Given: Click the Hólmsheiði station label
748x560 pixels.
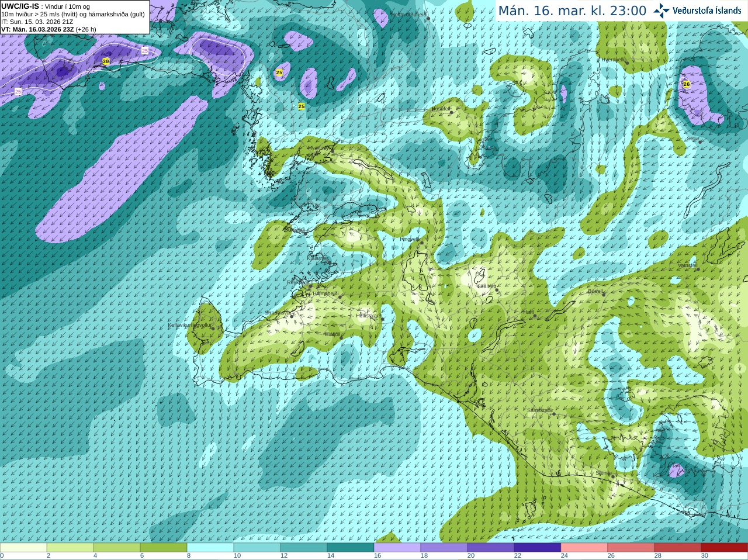Looking at the screenshot, I should coord(325,293).
